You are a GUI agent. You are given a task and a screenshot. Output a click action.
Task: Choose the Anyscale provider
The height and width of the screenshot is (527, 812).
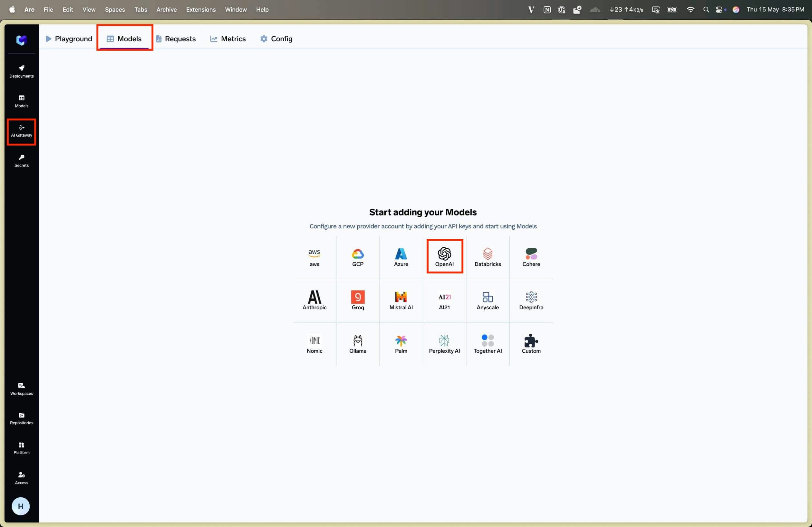(x=488, y=301)
